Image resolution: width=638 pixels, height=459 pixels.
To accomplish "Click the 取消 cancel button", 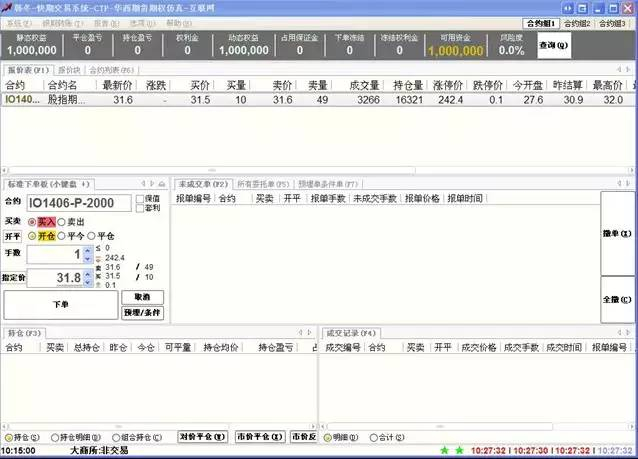I will [x=142, y=297].
